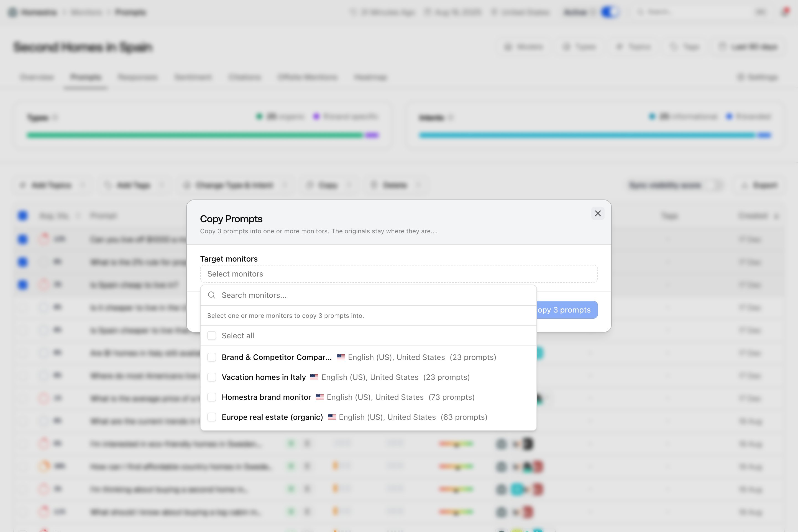Click US flag beside Homestra brand monitor
798x532 pixels.
319,397
